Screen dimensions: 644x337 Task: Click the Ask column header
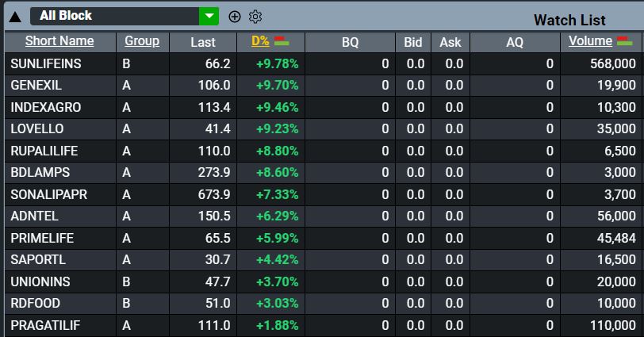(450, 42)
